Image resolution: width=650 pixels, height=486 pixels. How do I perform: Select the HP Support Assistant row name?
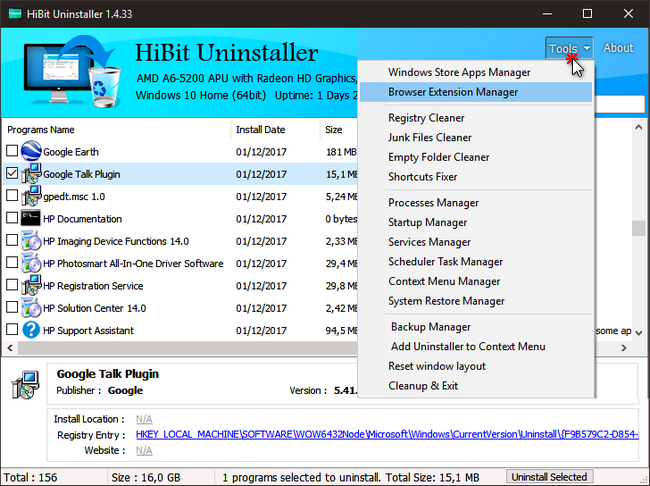tap(88, 330)
